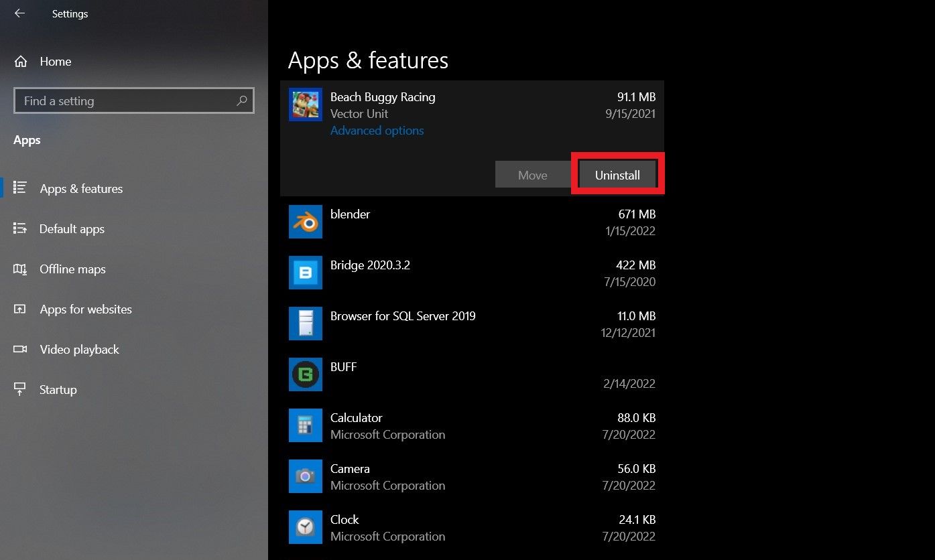Open the blender app entry icon
This screenshot has height=560, width=935.
coord(305,222)
